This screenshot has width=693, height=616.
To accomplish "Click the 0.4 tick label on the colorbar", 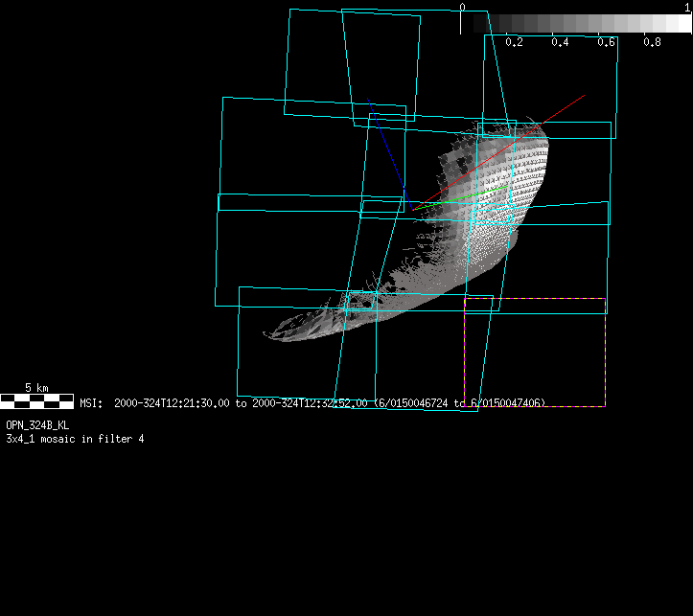I will click(560, 42).
